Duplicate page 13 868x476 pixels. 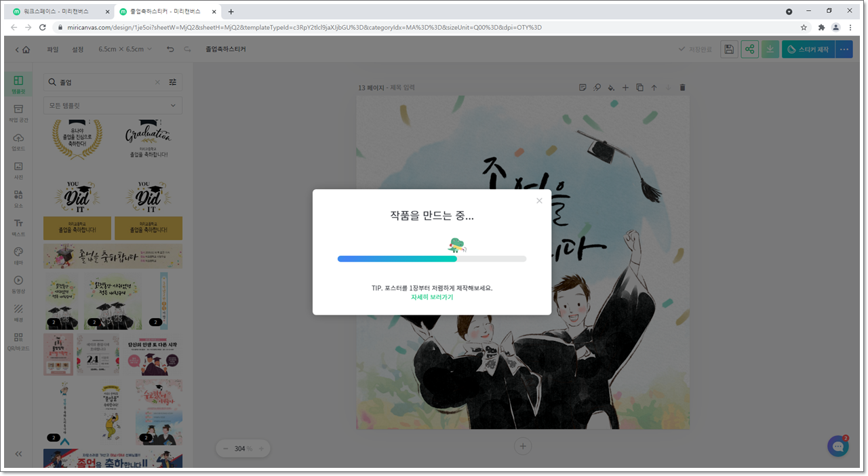point(639,87)
